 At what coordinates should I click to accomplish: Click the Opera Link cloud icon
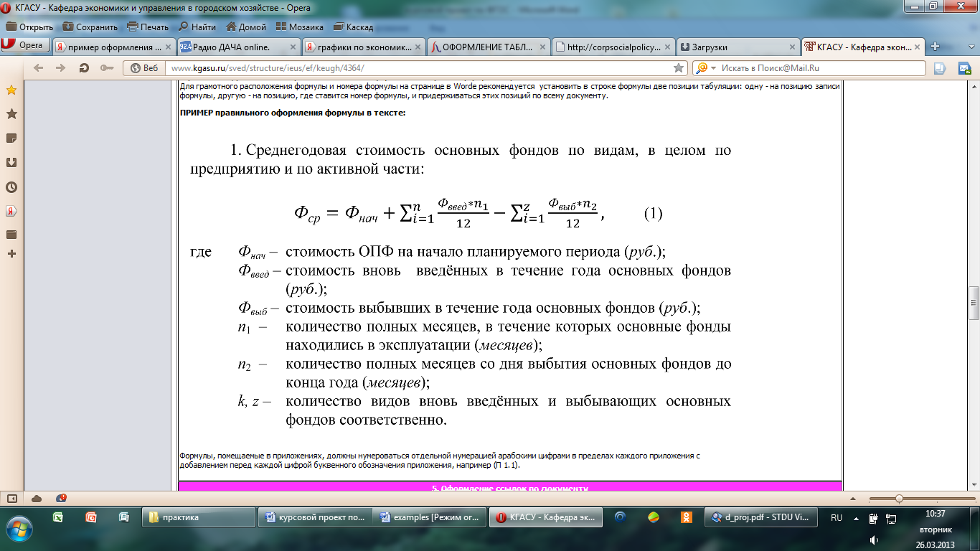tap(37, 498)
